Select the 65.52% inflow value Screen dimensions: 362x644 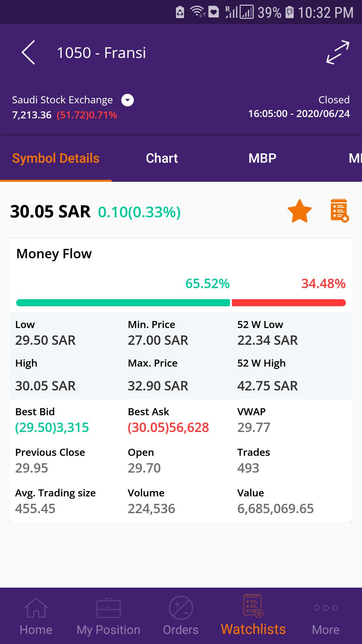(x=207, y=284)
